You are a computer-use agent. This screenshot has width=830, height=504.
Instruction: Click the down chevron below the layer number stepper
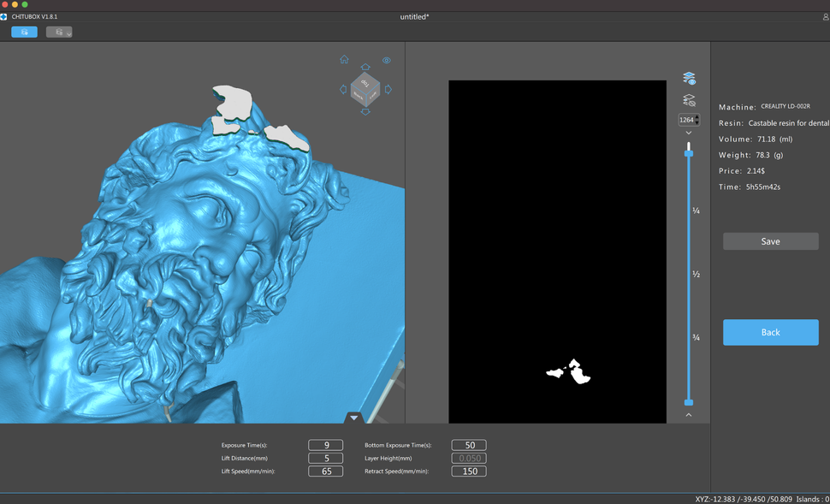(x=688, y=133)
